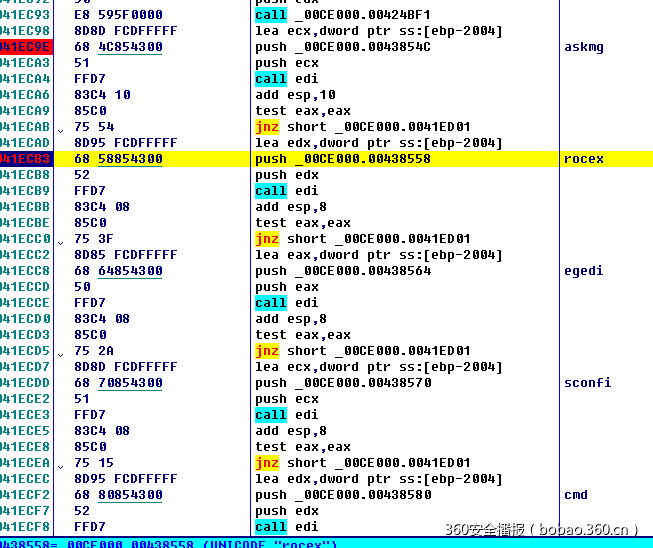Select the push _00CE000.00438570 instruction

tap(342, 383)
